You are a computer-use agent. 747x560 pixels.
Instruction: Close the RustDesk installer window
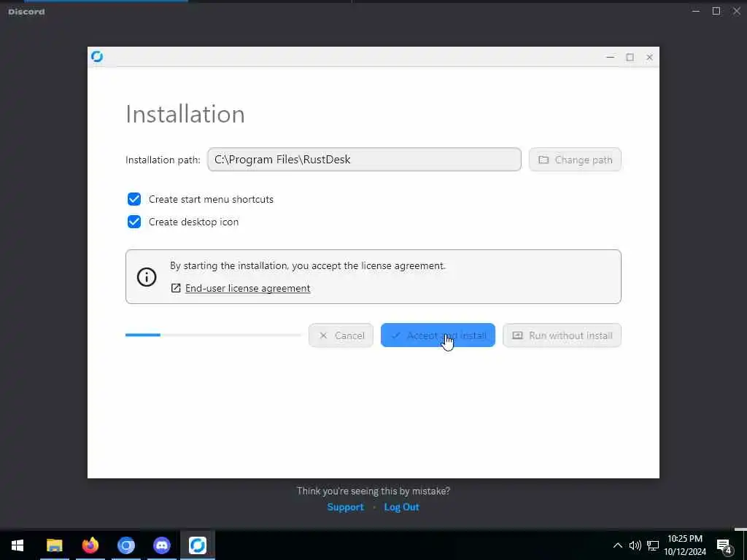649,57
